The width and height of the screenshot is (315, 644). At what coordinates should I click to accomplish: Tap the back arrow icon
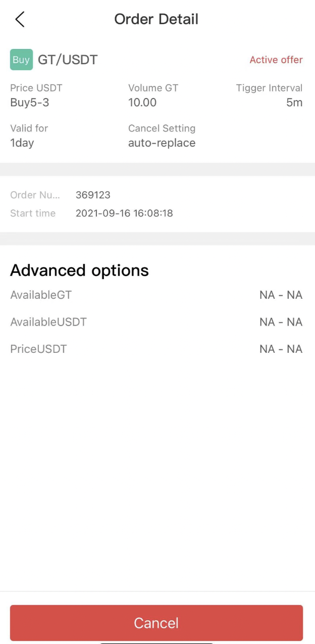20,20
